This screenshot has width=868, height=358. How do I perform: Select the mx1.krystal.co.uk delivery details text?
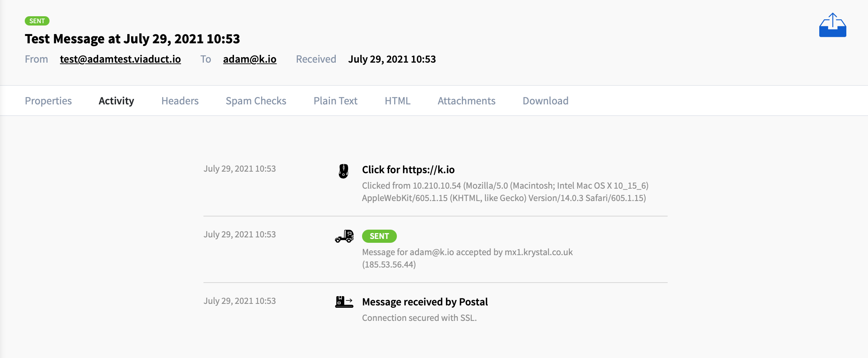(467, 258)
